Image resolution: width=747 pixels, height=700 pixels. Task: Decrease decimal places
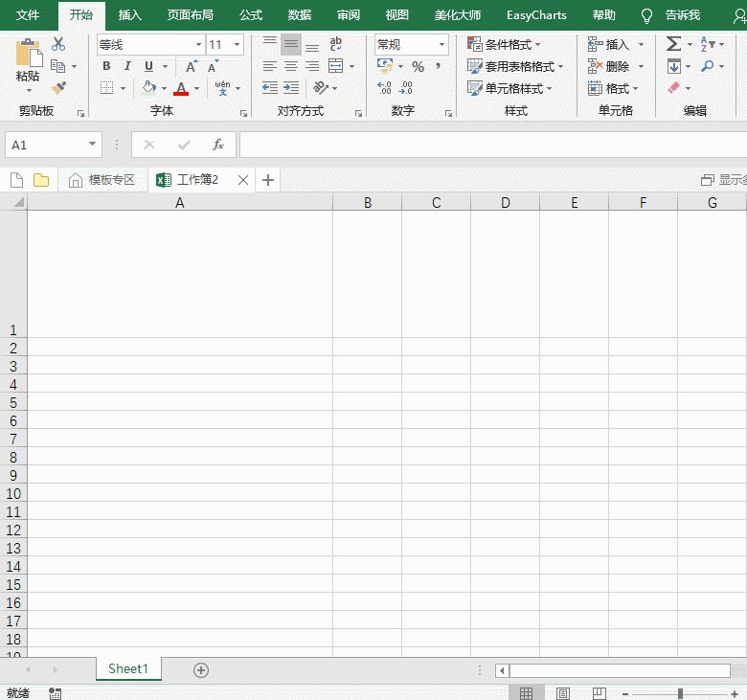point(406,88)
